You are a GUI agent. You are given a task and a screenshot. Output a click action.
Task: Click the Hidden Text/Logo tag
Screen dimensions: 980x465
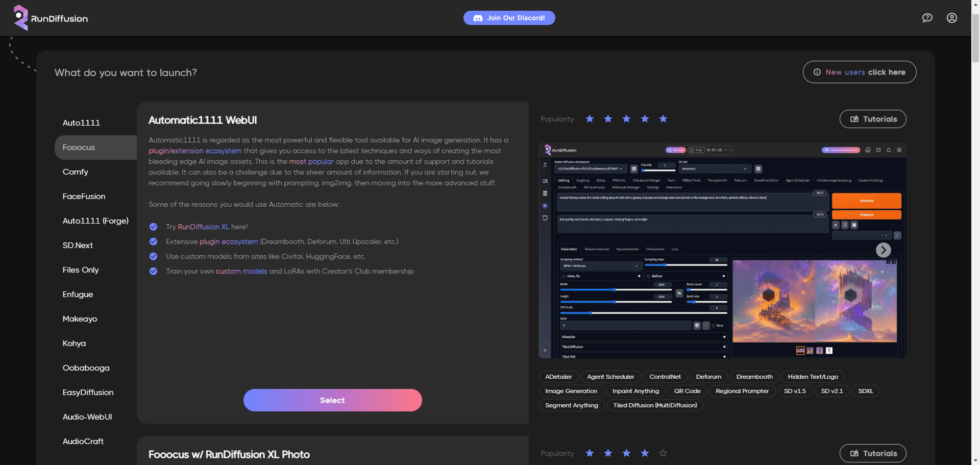[813, 377]
